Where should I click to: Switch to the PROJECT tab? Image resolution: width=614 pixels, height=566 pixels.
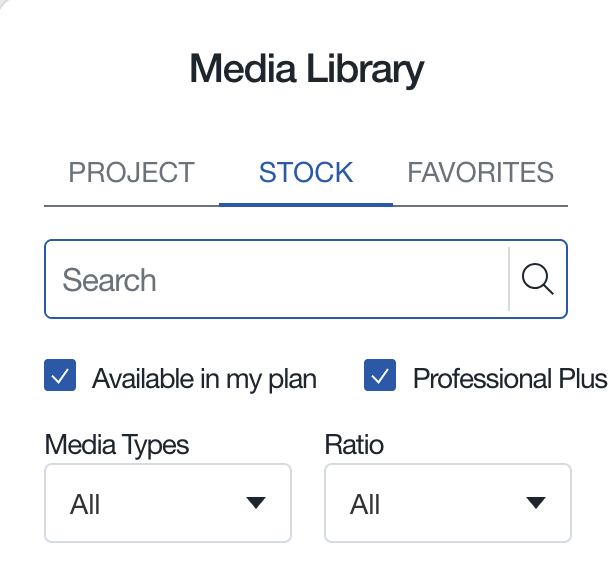pos(131,172)
